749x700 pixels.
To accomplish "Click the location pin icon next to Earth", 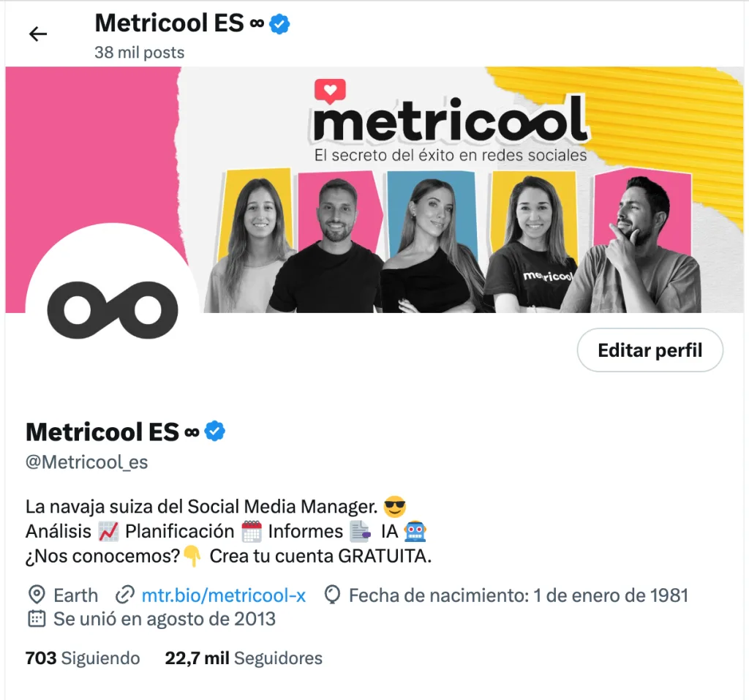I will 37,595.
